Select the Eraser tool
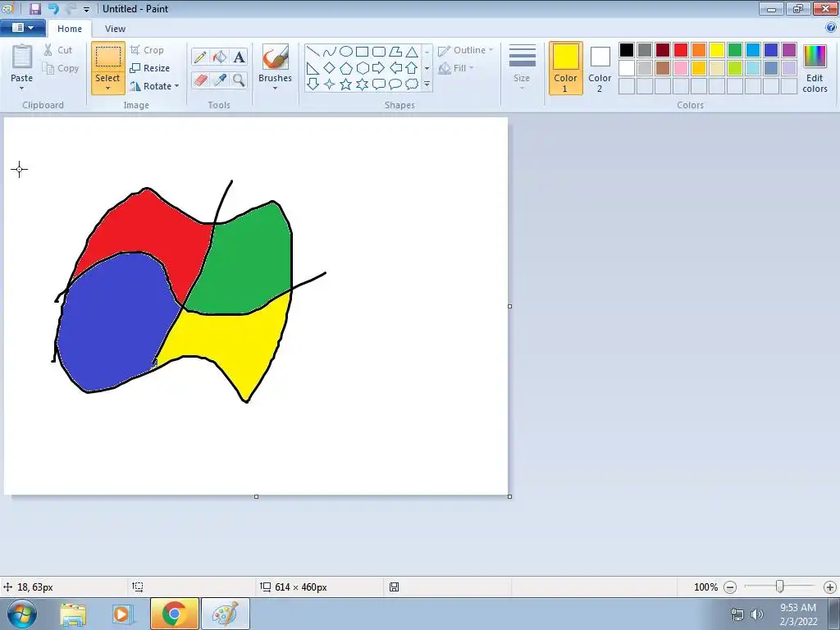This screenshot has width=840, height=630. [x=200, y=80]
